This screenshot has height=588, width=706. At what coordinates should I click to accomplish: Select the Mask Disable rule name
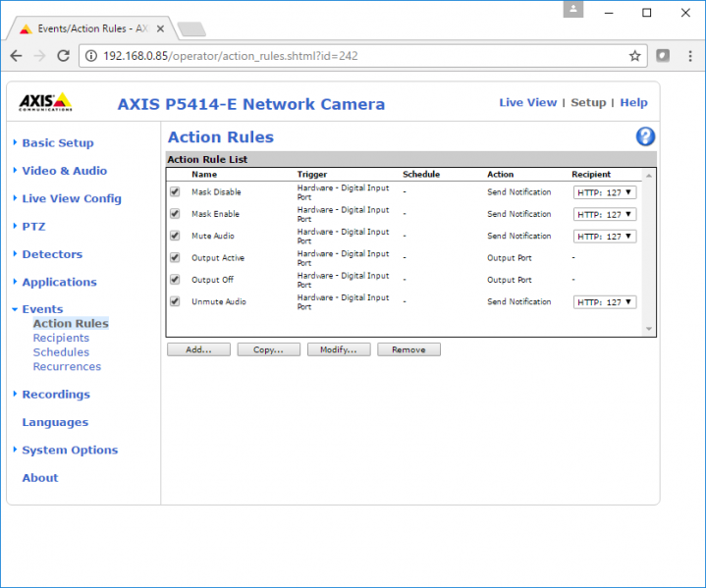(216, 192)
